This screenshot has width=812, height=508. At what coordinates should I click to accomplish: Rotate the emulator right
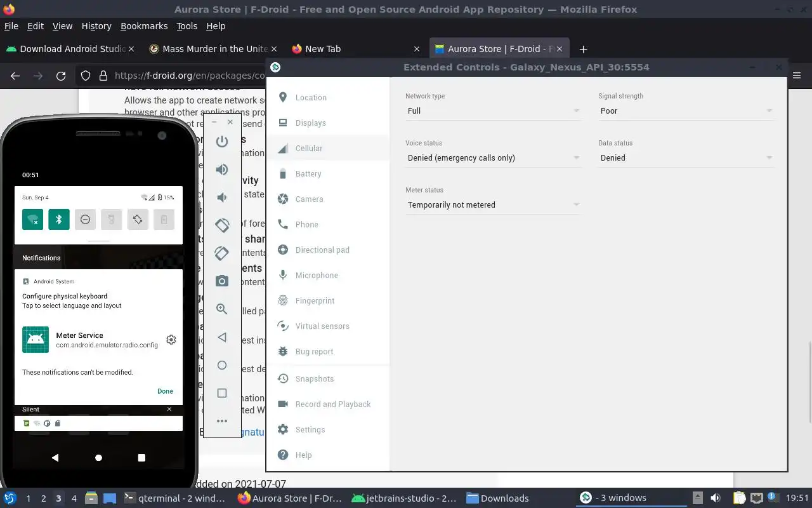pos(222,253)
